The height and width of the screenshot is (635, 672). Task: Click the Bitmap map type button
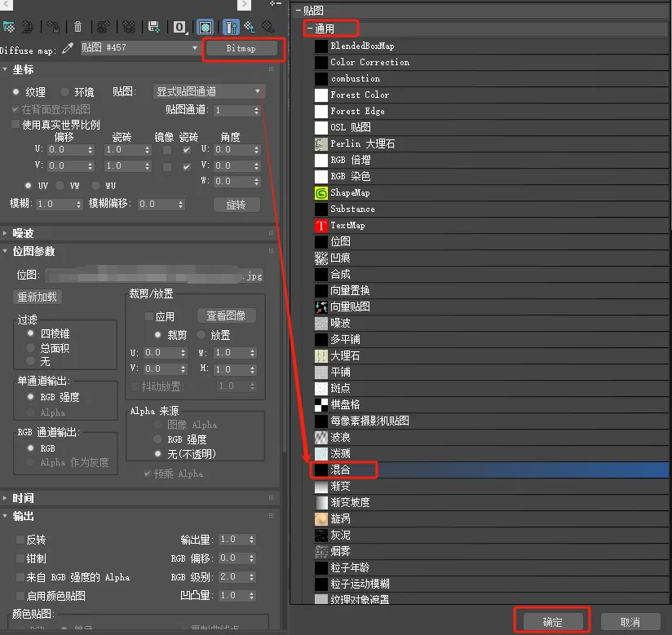tap(241, 49)
